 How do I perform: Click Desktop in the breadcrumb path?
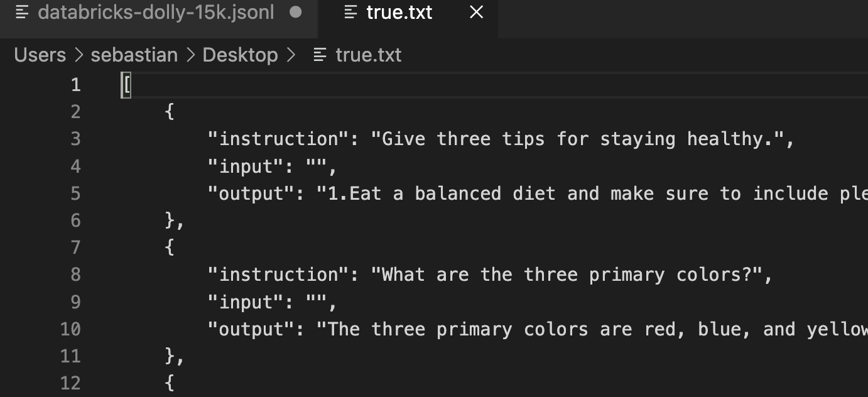click(x=240, y=55)
